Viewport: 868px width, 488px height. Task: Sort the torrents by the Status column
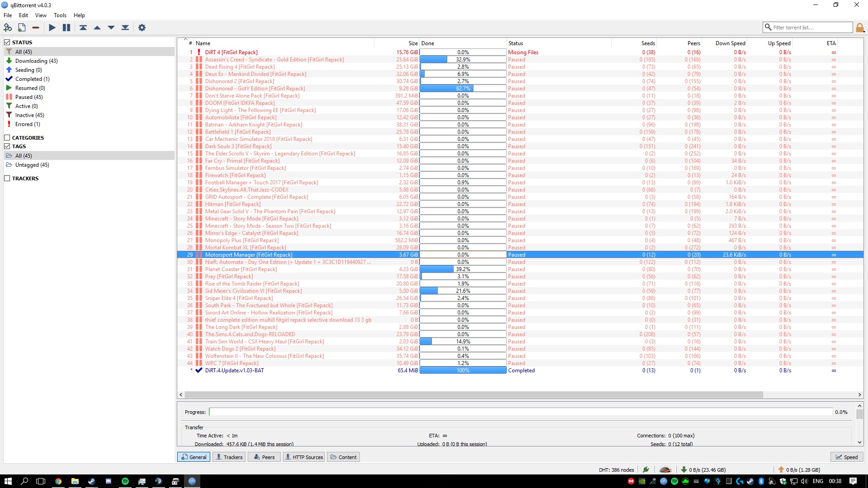pyautogui.click(x=559, y=43)
